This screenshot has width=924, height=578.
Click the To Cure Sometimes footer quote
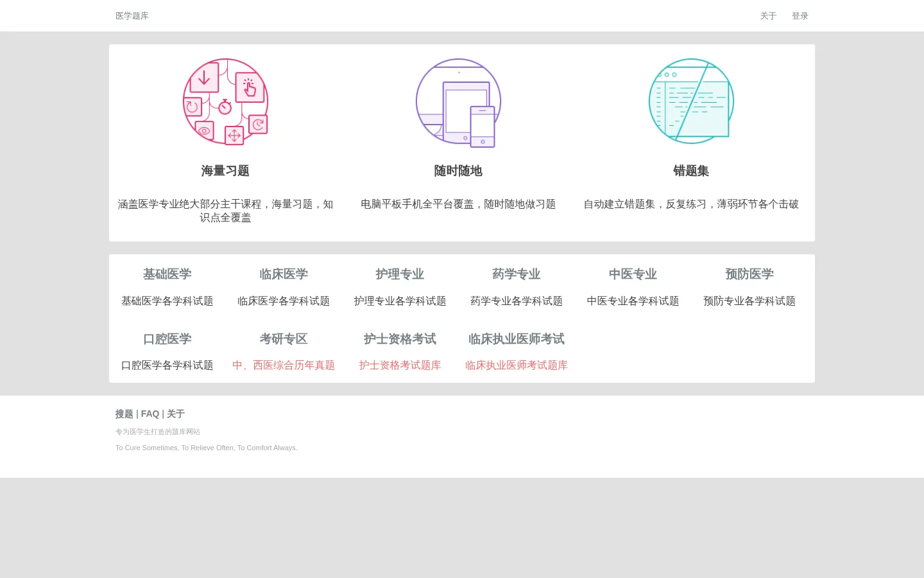click(207, 448)
